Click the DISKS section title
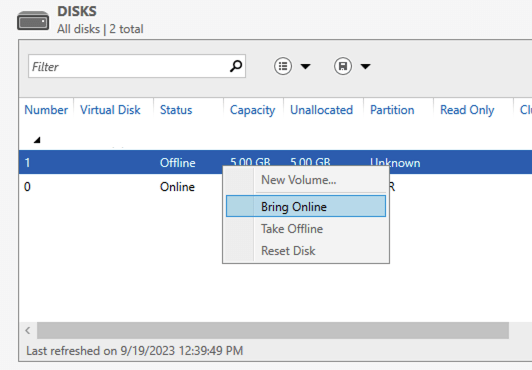 (x=77, y=11)
